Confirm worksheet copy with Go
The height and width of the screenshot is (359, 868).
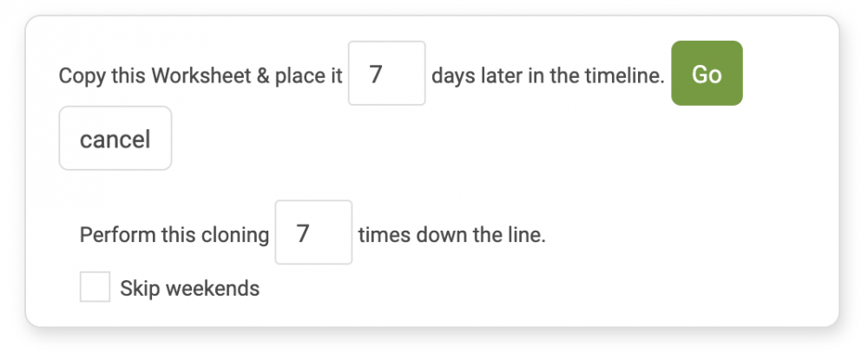click(707, 73)
